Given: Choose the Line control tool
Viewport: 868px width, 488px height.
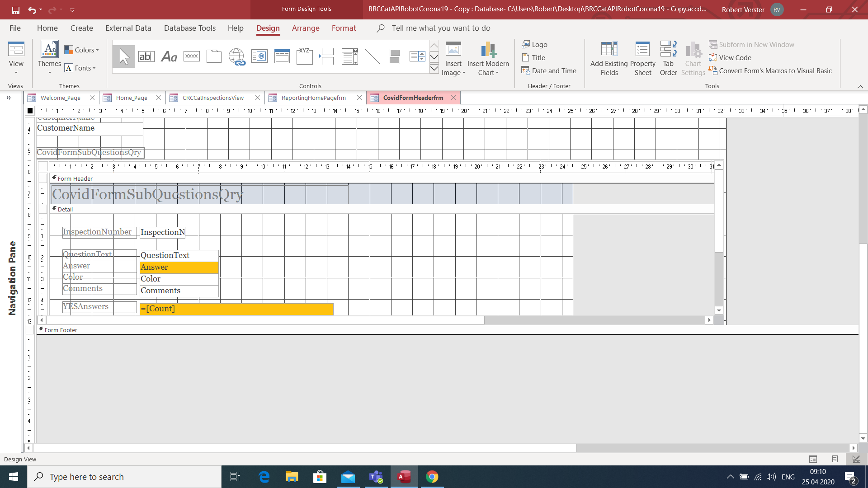Looking at the screenshot, I should click(372, 56).
